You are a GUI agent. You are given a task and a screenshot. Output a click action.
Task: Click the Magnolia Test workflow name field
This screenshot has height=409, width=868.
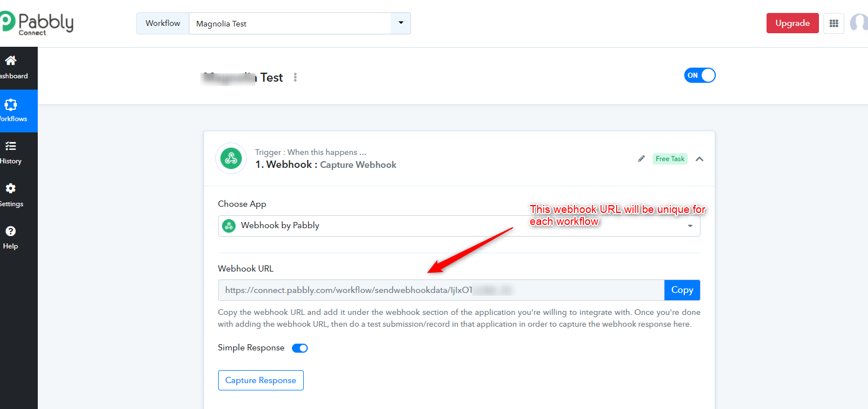[x=290, y=24]
